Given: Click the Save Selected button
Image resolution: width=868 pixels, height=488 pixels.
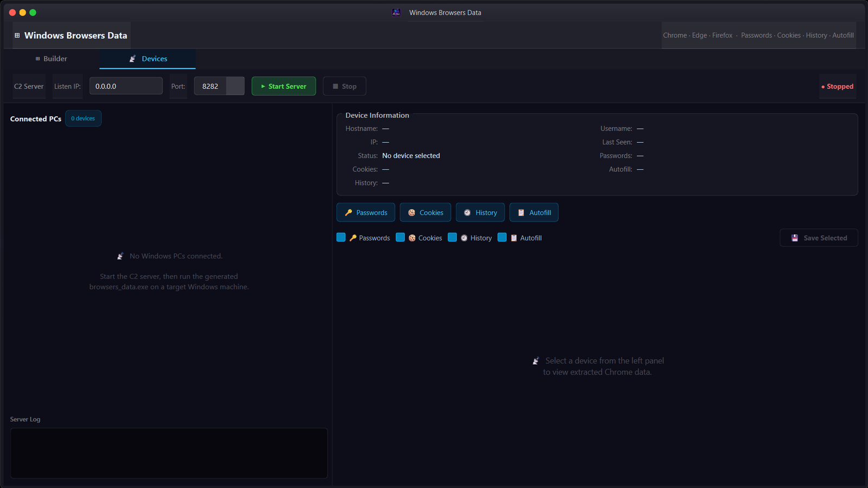Looking at the screenshot, I should (x=819, y=238).
